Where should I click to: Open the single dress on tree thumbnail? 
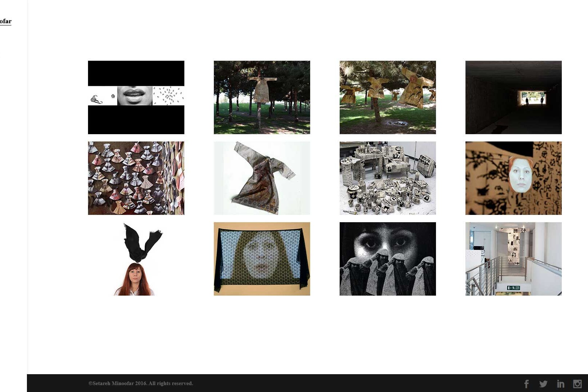262,97
